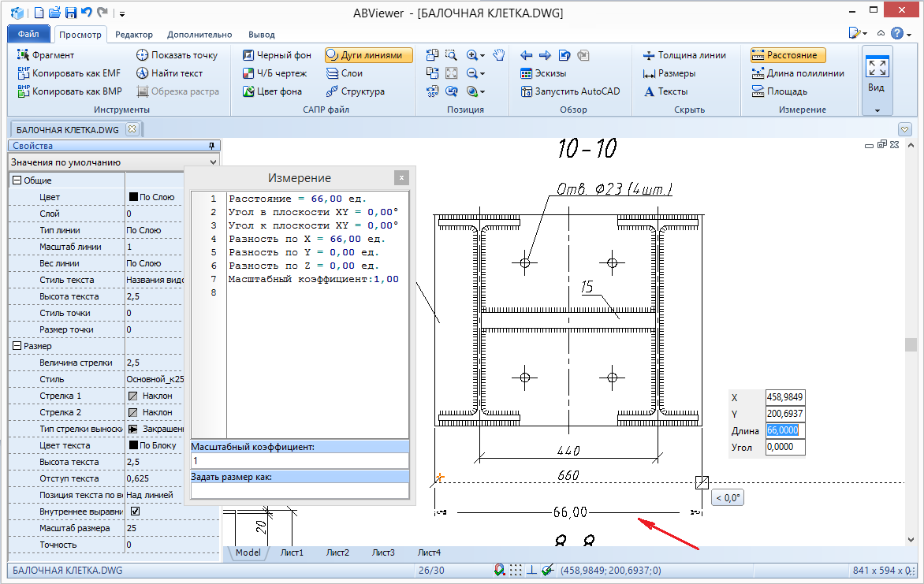
Task: Switch to the Лист2 sheet tab
Action: tap(337, 552)
